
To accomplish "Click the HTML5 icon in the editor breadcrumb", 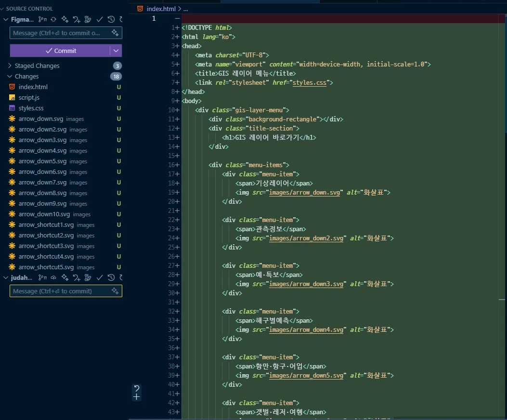I will [x=140, y=9].
